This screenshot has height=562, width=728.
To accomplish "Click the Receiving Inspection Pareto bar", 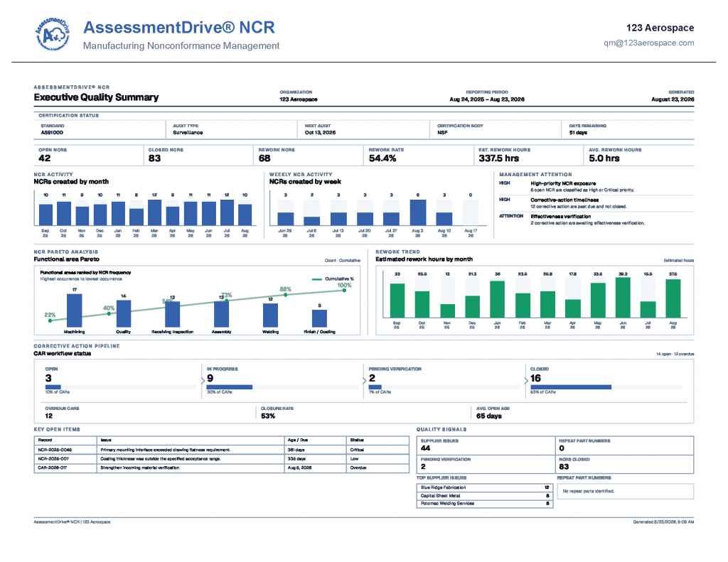I will pyautogui.click(x=172, y=315).
